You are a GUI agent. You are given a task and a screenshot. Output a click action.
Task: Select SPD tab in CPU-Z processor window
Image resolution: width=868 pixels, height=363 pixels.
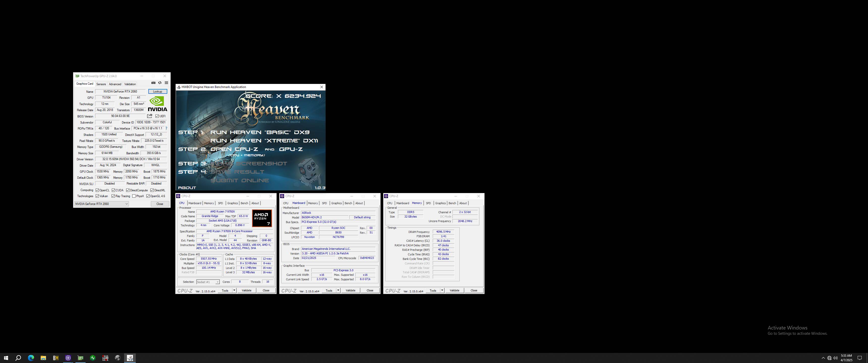(220, 203)
